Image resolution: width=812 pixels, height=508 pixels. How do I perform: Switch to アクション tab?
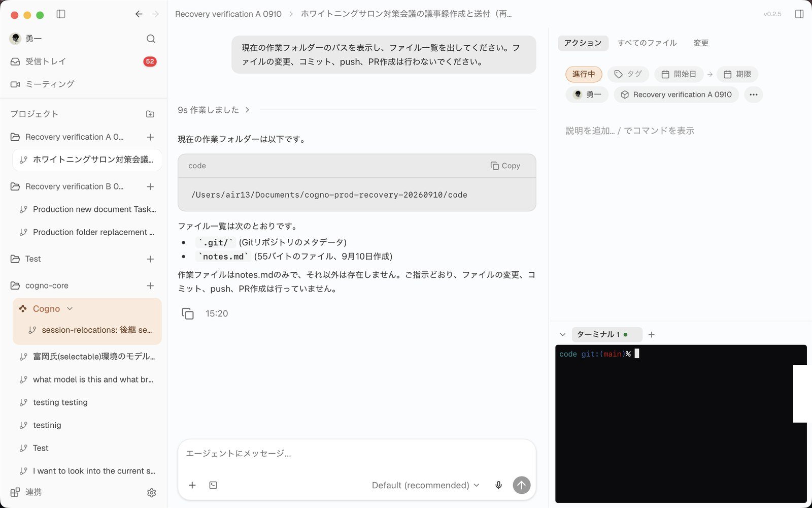point(583,43)
